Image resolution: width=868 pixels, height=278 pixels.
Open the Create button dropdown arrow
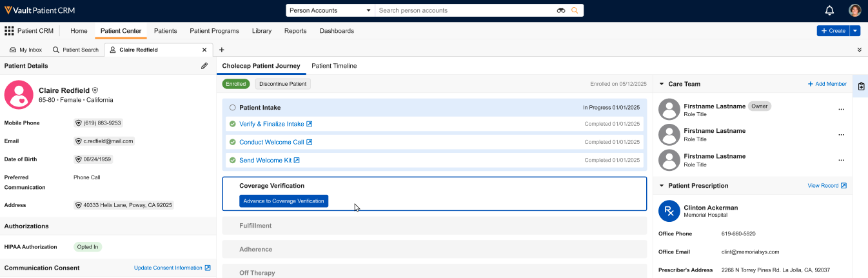click(x=855, y=31)
